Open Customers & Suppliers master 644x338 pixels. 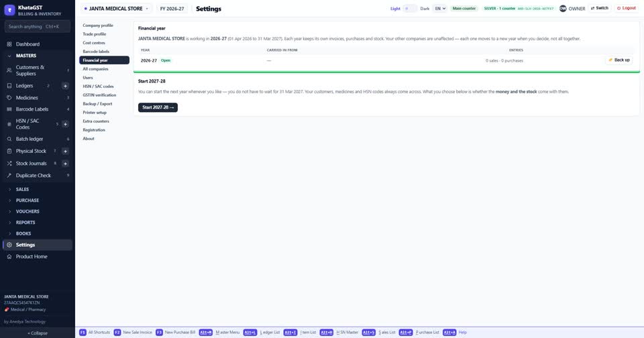click(38, 70)
